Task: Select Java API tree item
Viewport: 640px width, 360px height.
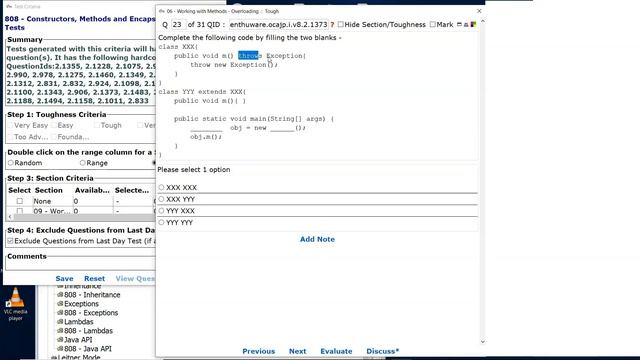Action: [x=78, y=340]
